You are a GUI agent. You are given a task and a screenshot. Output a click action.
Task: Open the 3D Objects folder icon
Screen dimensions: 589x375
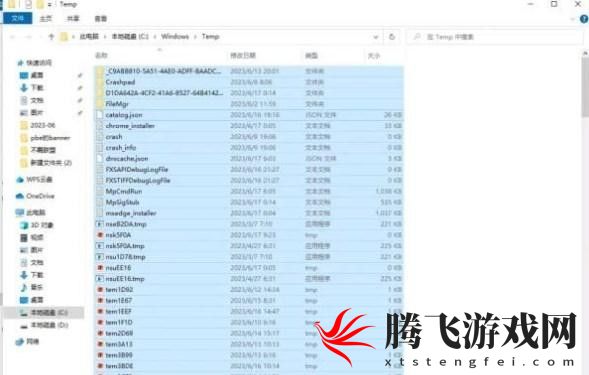24,225
